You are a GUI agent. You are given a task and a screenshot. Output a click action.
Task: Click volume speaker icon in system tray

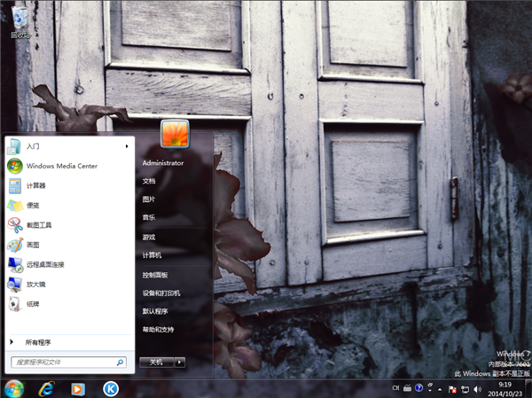[x=476, y=388]
